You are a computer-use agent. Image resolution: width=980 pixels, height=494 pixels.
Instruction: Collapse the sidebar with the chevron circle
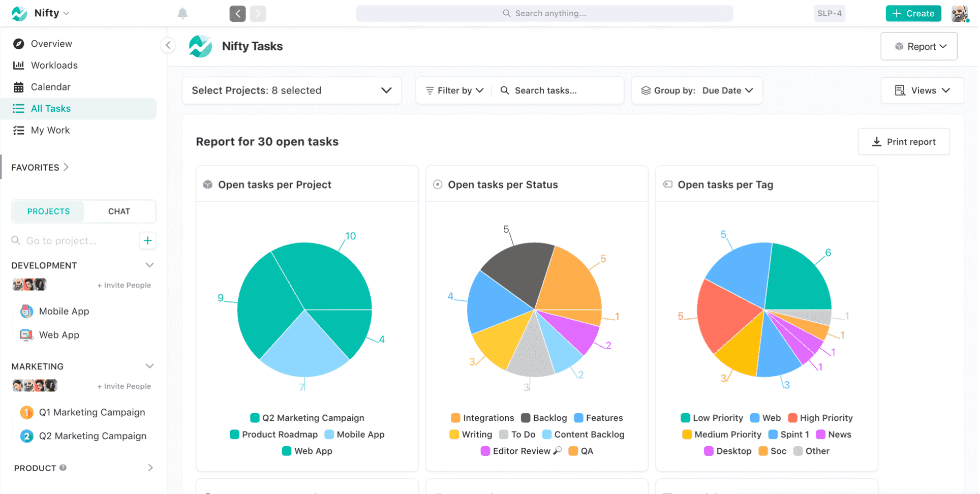point(168,45)
